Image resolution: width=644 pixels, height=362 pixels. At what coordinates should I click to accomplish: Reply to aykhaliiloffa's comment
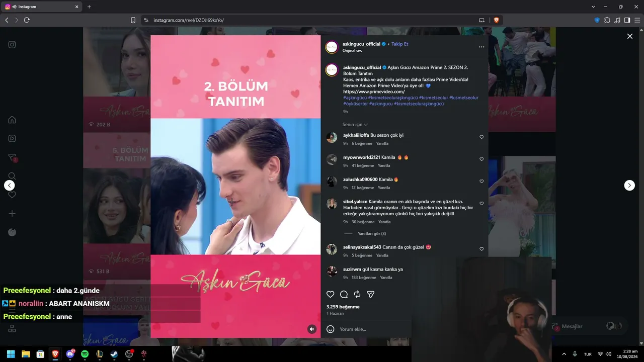[382, 144]
